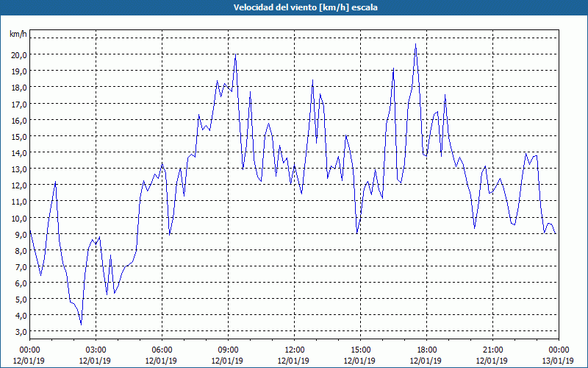Click the 12:00 time label
This screenshot has height=368, width=588.
295,350
